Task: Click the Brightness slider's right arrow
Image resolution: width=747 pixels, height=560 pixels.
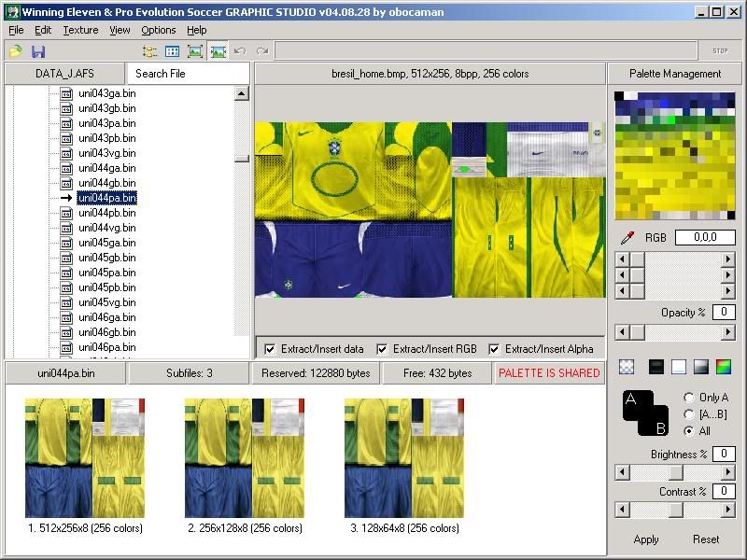Action: 727,472
